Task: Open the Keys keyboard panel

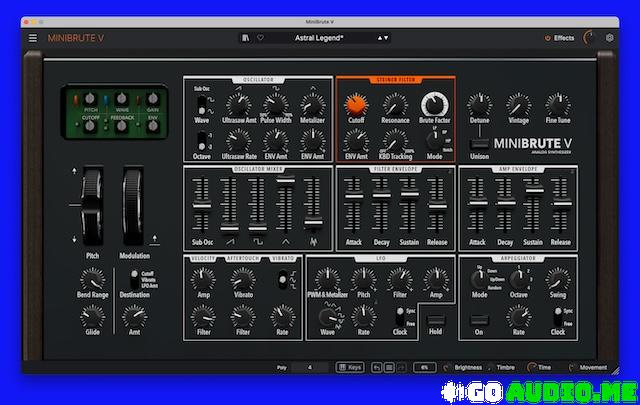Action: [350, 367]
